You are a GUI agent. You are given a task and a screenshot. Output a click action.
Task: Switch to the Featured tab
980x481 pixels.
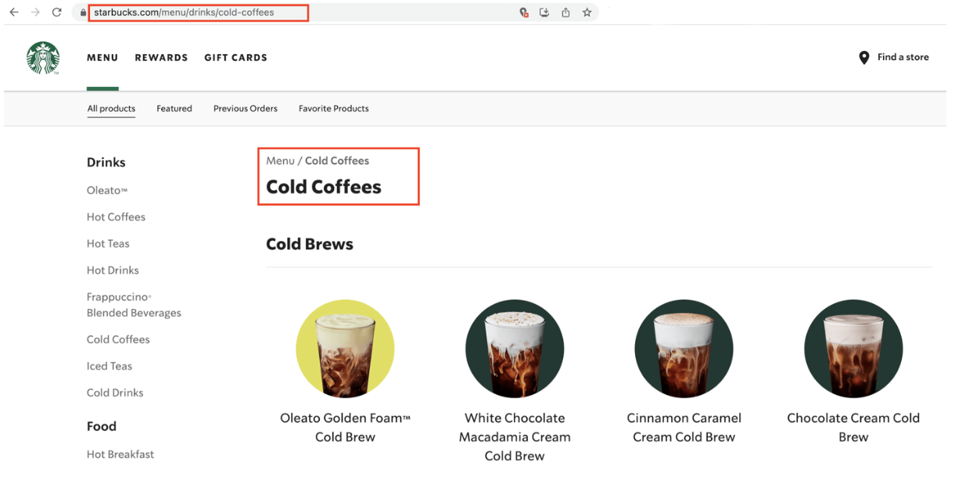pyautogui.click(x=174, y=109)
